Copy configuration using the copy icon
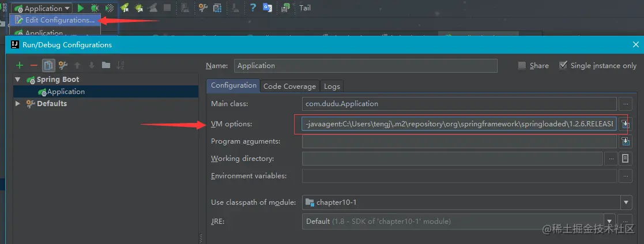 click(x=48, y=65)
